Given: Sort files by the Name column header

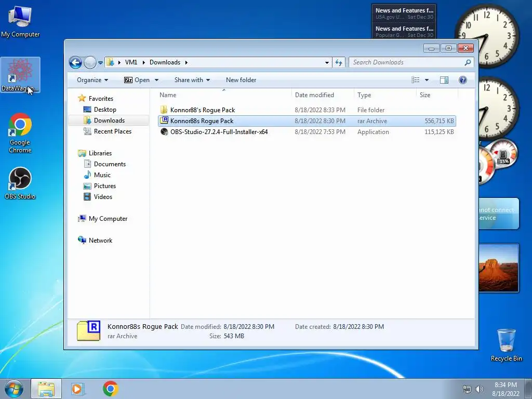Looking at the screenshot, I should 224,95.
